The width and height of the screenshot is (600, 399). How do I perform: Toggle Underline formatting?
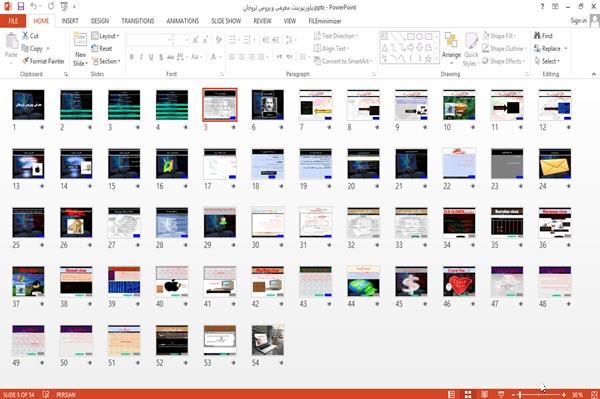[151, 57]
